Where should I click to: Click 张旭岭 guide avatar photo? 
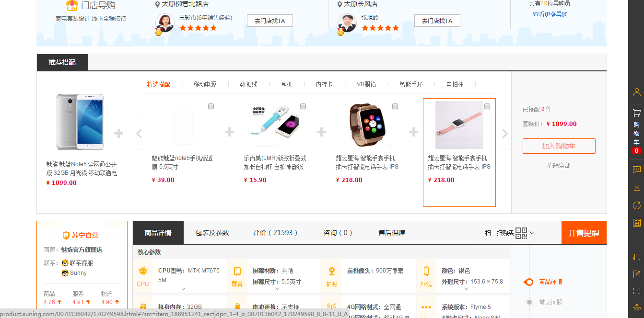pyautogui.click(x=347, y=23)
